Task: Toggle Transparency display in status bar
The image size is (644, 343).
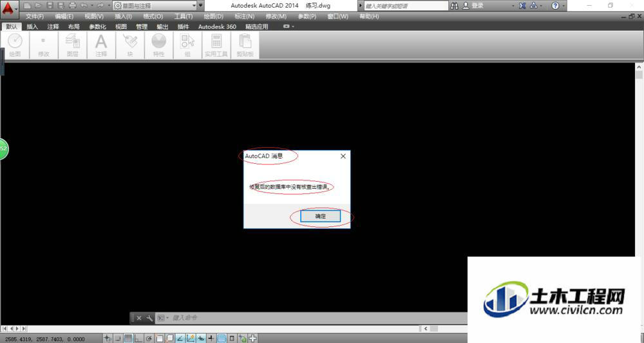Action: click(x=222, y=338)
